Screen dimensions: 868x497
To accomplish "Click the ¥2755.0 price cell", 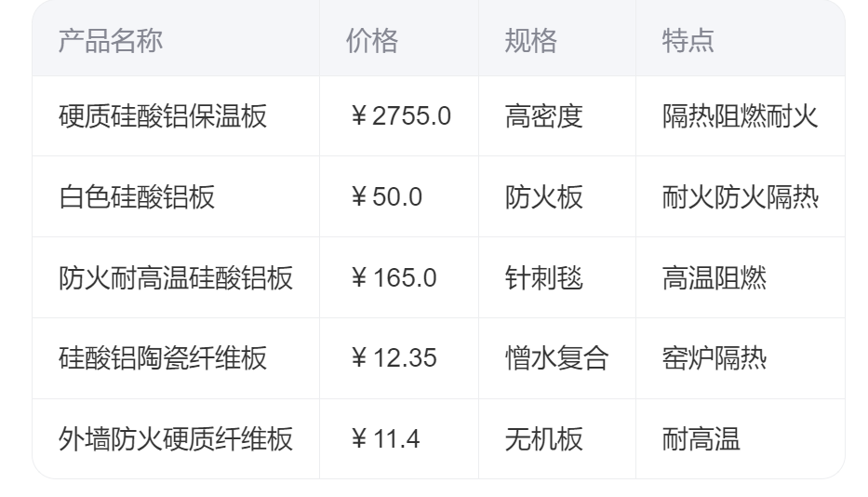I will (400, 116).
